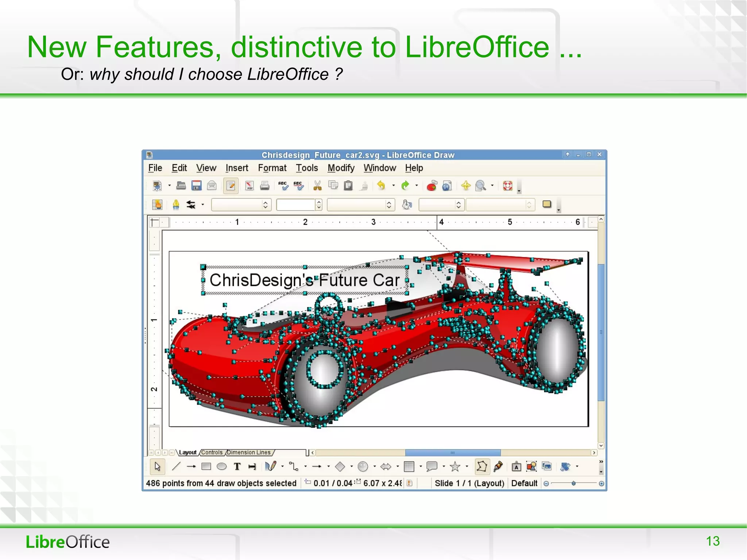Select the Connector tool
The height and width of the screenshot is (560, 747).
pyautogui.click(x=294, y=466)
